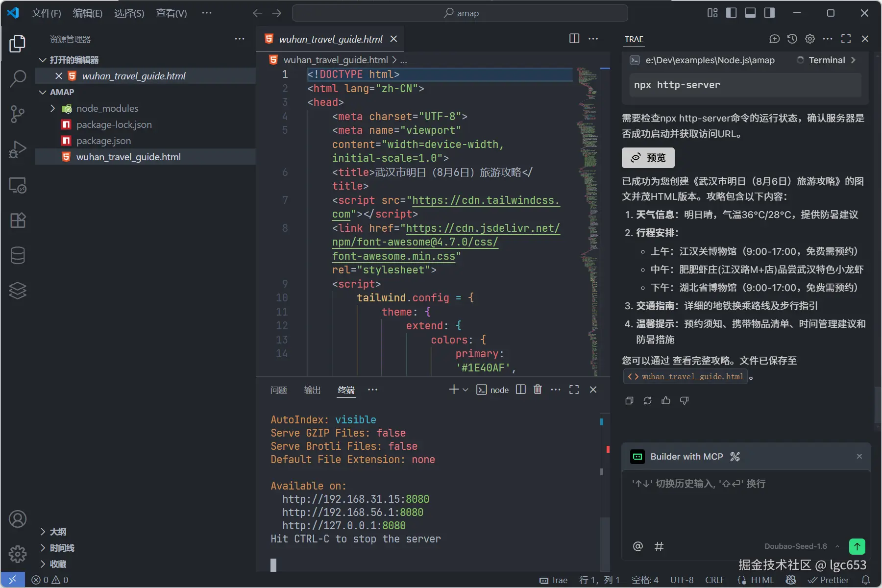Open the 查看(V) menu
882x588 pixels.
(x=171, y=13)
